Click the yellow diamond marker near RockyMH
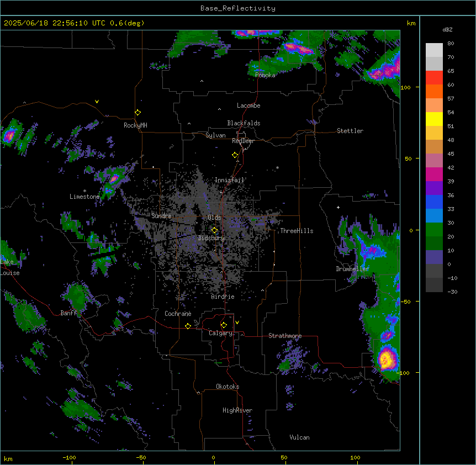 (x=138, y=113)
